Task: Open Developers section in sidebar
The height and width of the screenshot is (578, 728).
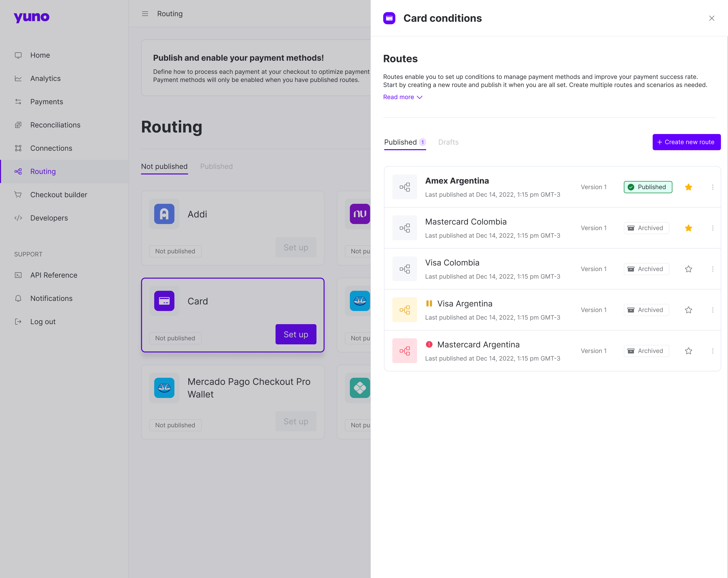Action: (49, 218)
